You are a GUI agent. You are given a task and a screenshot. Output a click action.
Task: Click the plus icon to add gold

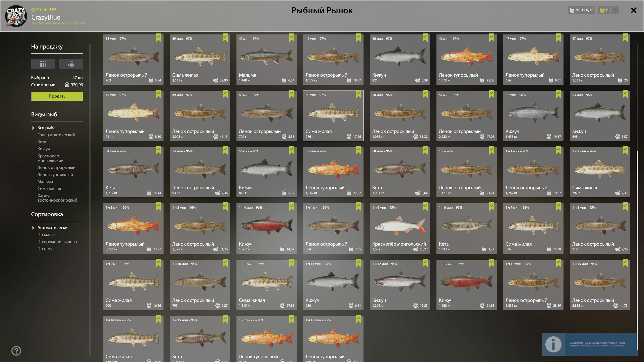[615, 10]
